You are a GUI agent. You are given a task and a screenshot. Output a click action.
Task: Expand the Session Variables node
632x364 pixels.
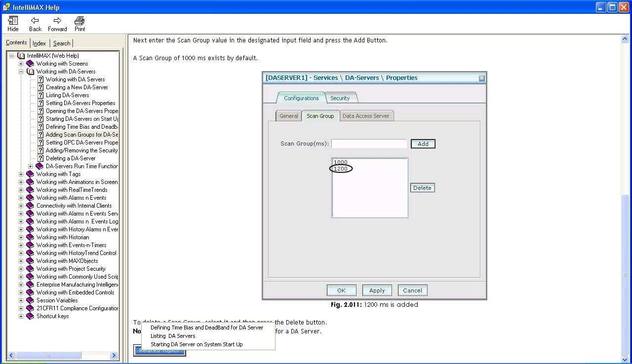tap(21, 300)
